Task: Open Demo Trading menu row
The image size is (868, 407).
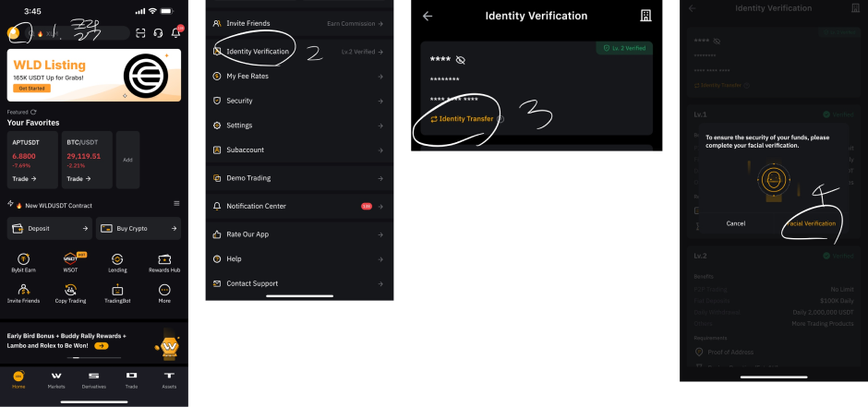Action: coord(299,178)
